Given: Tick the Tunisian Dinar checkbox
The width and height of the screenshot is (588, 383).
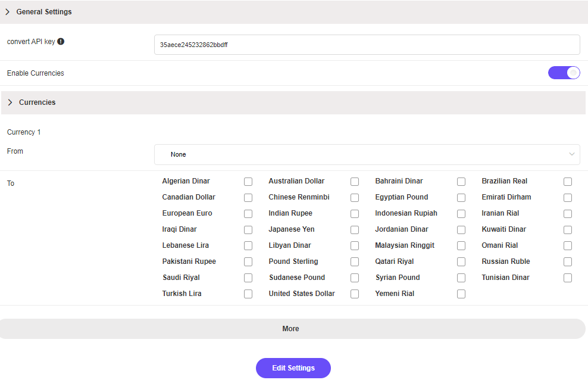Looking at the screenshot, I should point(568,278).
